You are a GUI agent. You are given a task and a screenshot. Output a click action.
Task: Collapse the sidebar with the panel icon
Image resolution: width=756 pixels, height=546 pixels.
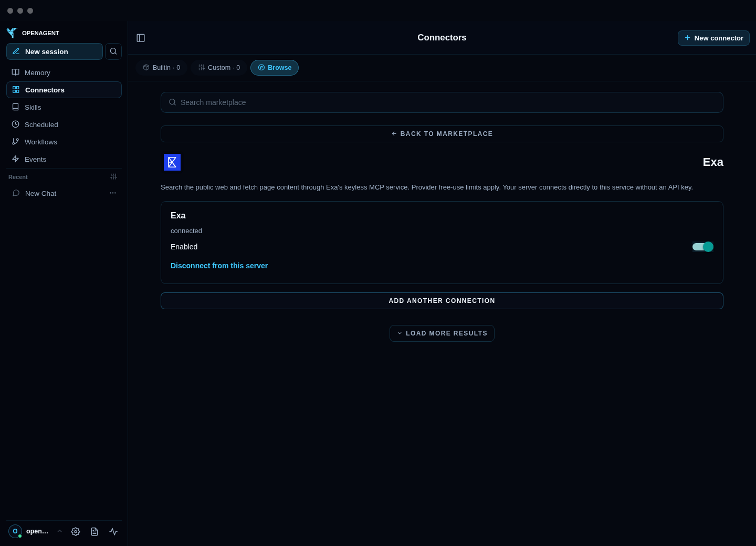pos(141,38)
